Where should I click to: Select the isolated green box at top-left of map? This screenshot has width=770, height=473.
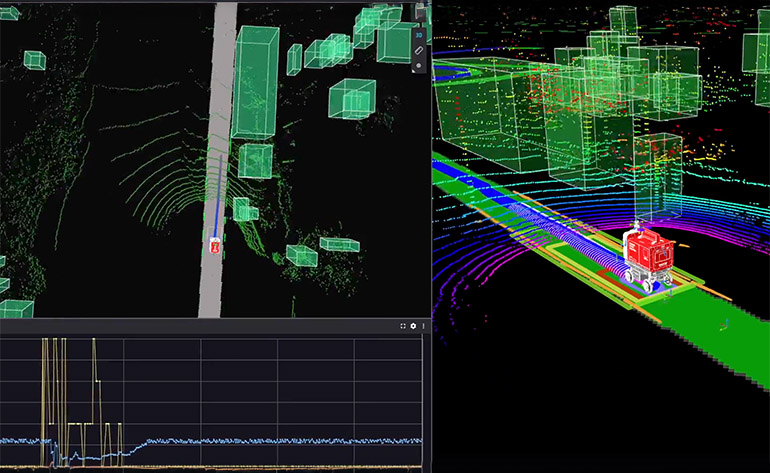(x=33, y=60)
